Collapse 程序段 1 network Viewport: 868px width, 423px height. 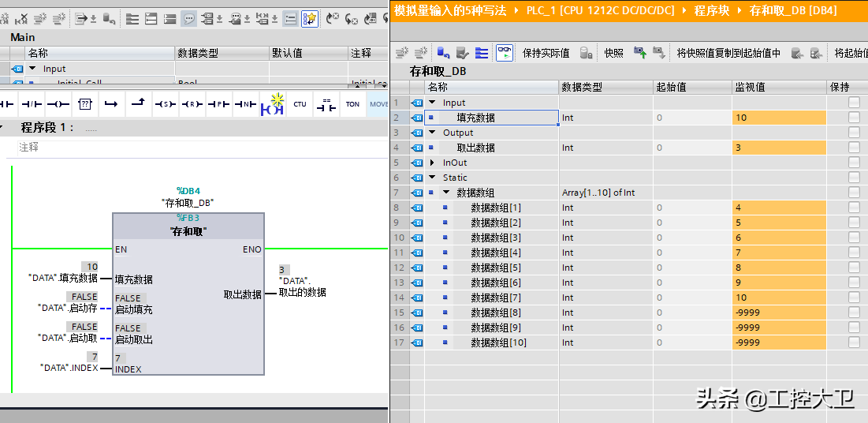click(2, 128)
